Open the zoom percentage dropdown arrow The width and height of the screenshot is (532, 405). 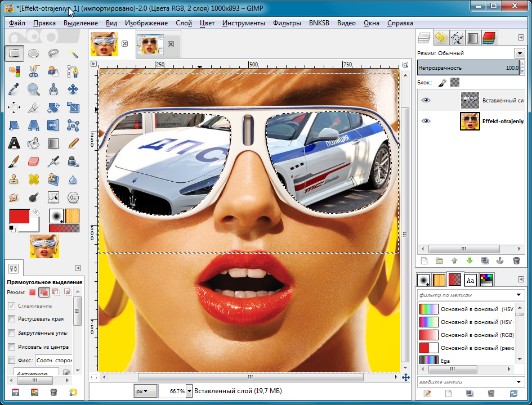click(x=189, y=391)
